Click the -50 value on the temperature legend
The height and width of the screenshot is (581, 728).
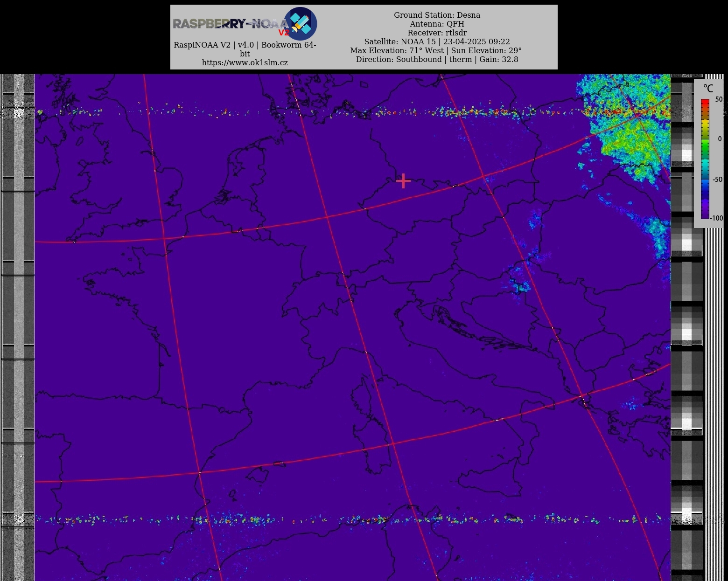click(717, 180)
